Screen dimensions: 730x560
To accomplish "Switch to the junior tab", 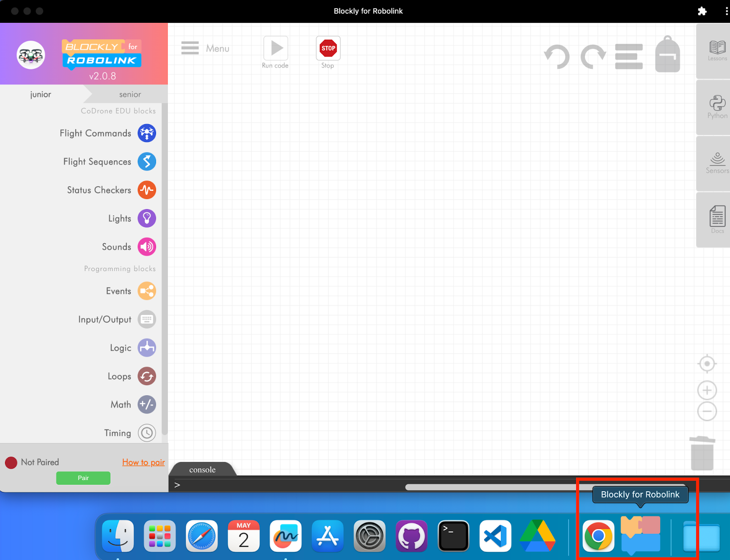I will point(41,94).
